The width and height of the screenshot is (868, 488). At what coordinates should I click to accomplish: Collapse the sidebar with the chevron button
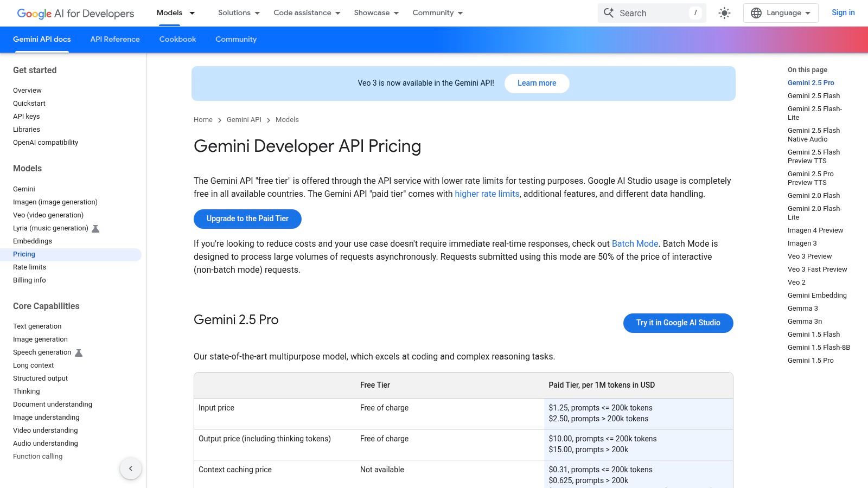tap(131, 468)
